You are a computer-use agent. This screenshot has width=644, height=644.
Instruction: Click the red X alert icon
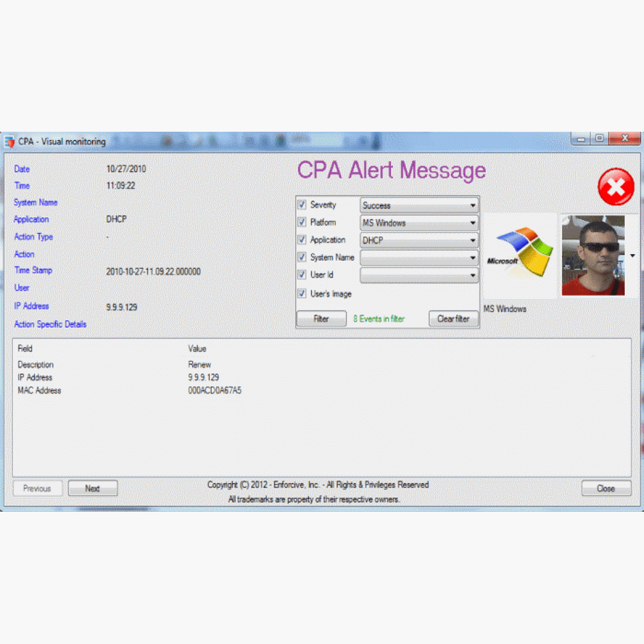pos(615,187)
